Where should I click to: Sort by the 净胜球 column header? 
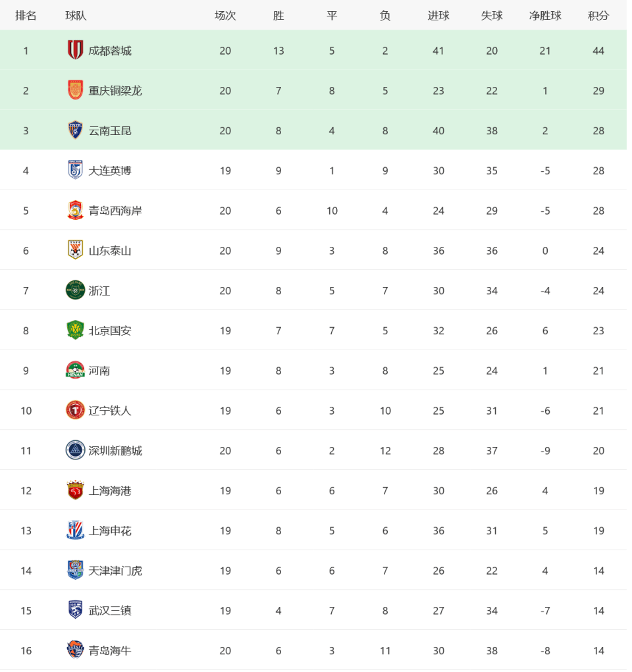545,16
